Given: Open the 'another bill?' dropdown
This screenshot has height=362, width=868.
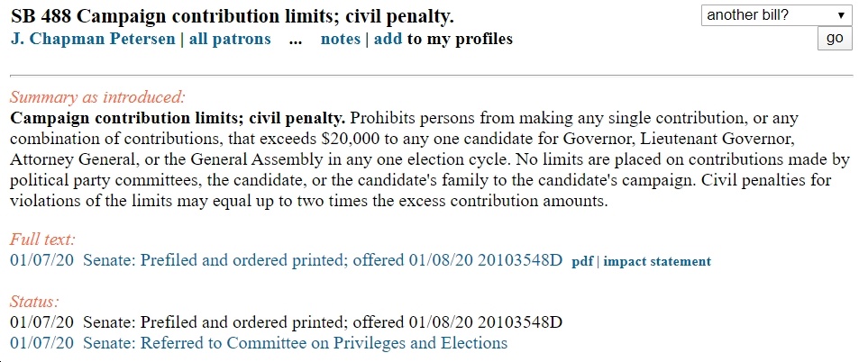Looking at the screenshot, I should 777,15.
